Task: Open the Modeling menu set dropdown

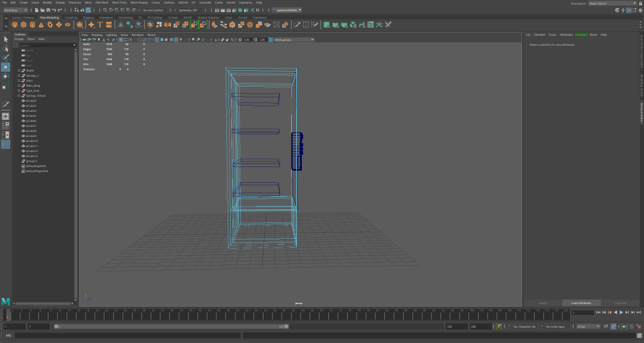Action: (16, 10)
